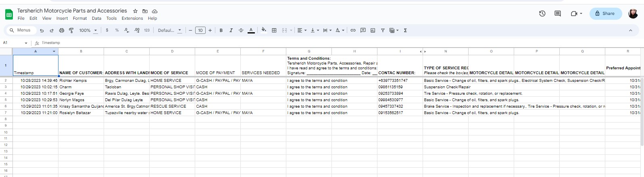Screen dimensions: 644x177
Task: Click the redo arrow icon
Action: [x=52, y=30]
